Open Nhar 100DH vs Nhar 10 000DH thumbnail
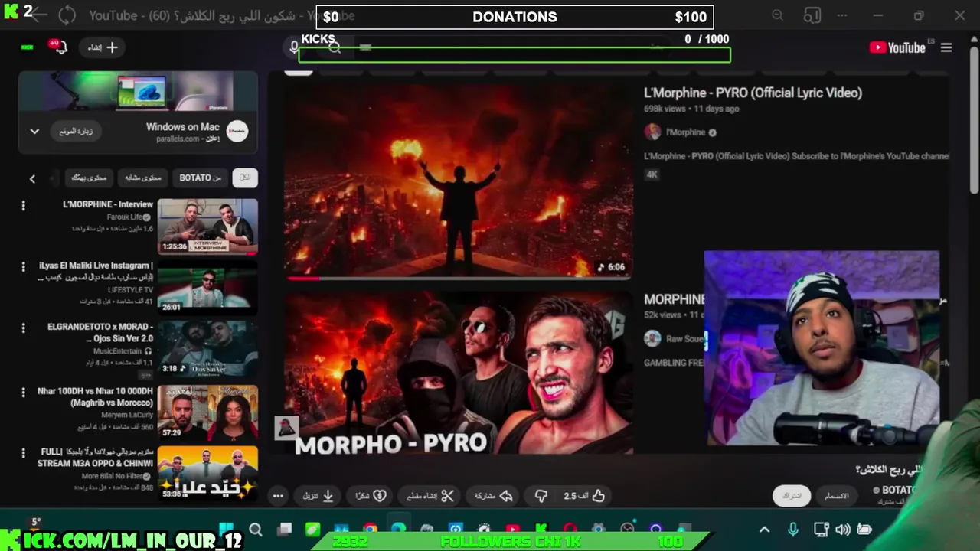The height and width of the screenshot is (551, 980). coord(207,412)
